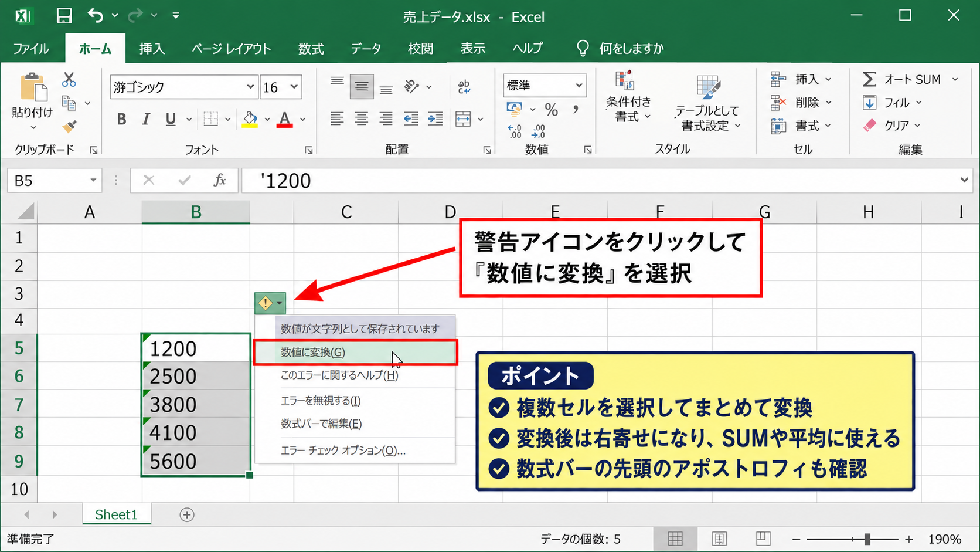Image resolution: width=980 pixels, height=552 pixels.
Task: Select top vertical alignment icon
Action: point(337,82)
